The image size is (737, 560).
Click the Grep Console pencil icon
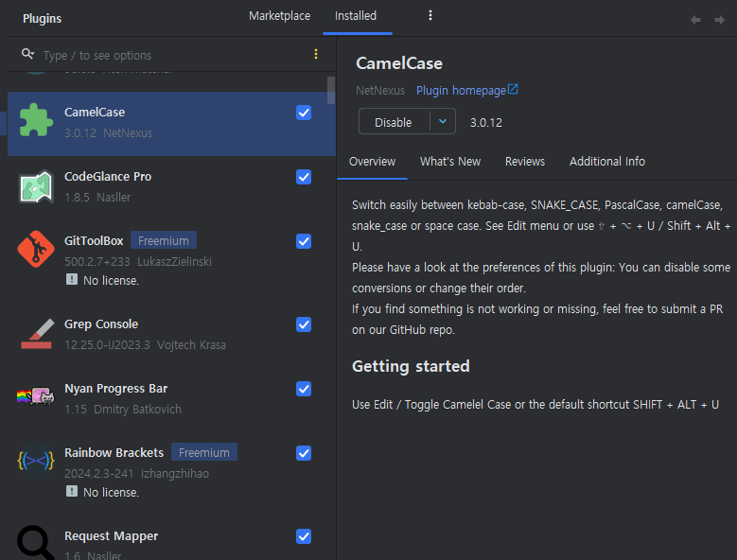pos(37,334)
